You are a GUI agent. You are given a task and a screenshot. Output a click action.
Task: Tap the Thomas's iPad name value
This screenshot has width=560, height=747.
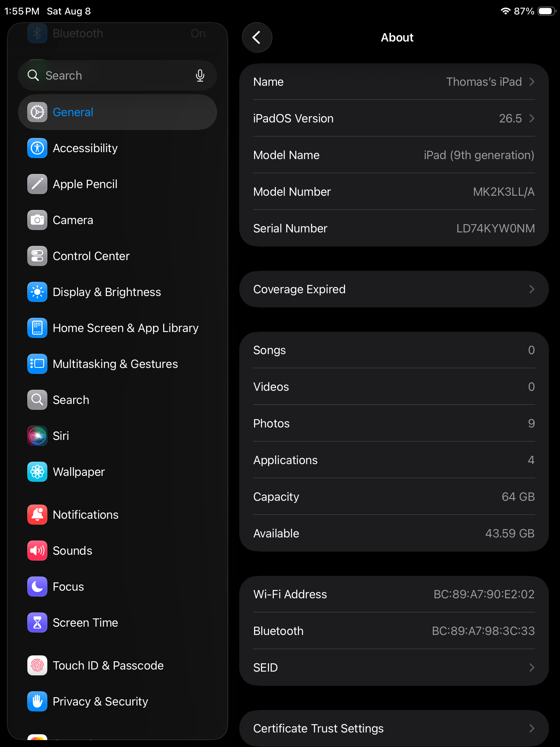point(484,82)
